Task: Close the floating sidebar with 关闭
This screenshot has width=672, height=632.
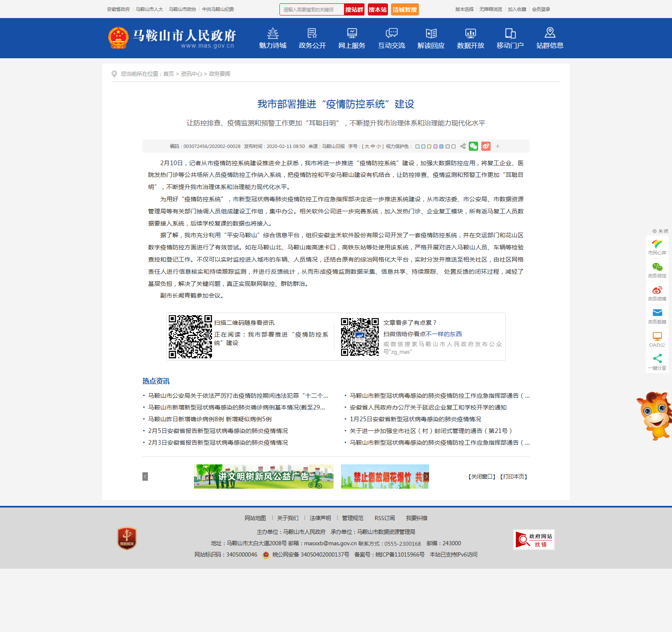Action: pyautogui.click(x=660, y=231)
